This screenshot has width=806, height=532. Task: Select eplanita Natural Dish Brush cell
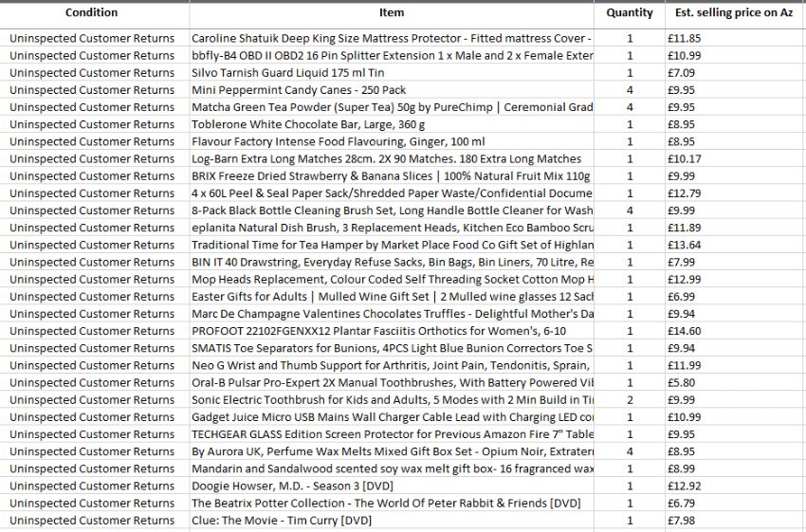click(x=392, y=228)
